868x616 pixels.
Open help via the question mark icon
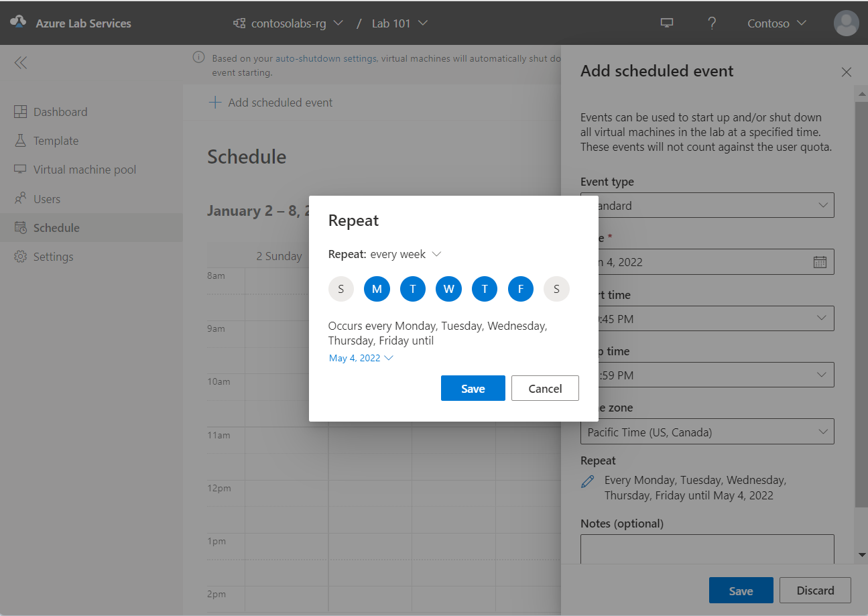pos(712,23)
